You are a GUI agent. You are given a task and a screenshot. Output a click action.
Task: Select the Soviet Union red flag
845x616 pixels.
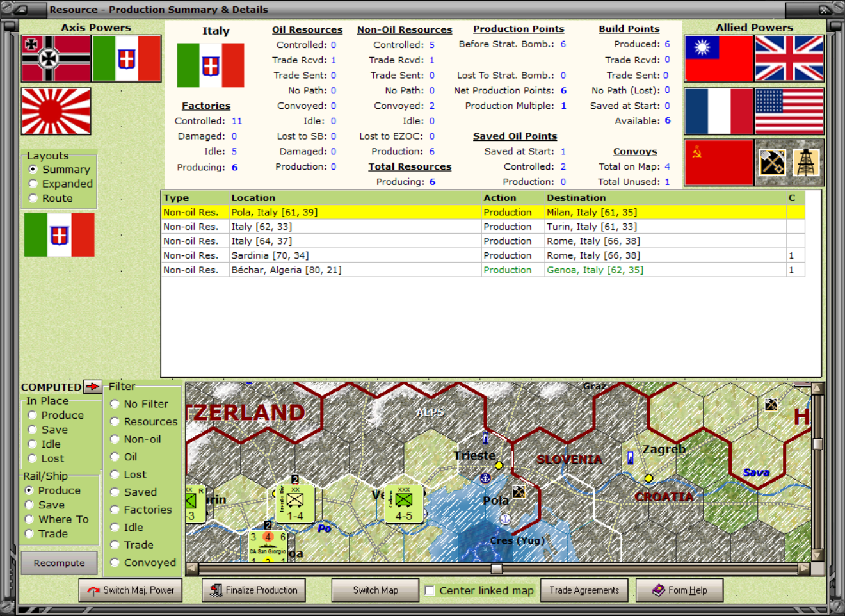(719, 163)
